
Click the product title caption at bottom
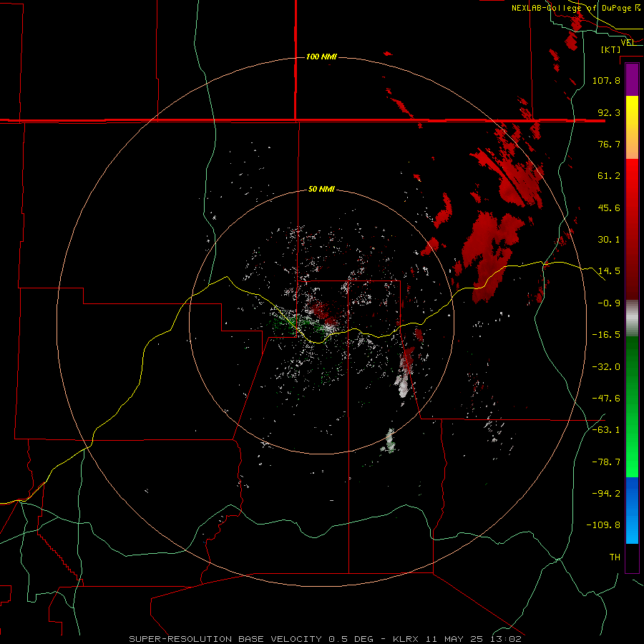click(x=326, y=639)
